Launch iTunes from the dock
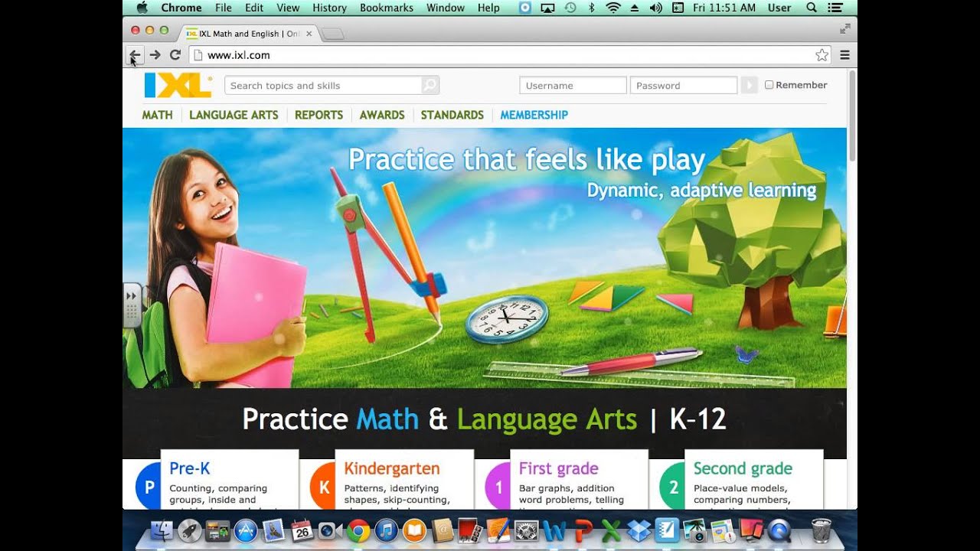 tap(387, 530)
